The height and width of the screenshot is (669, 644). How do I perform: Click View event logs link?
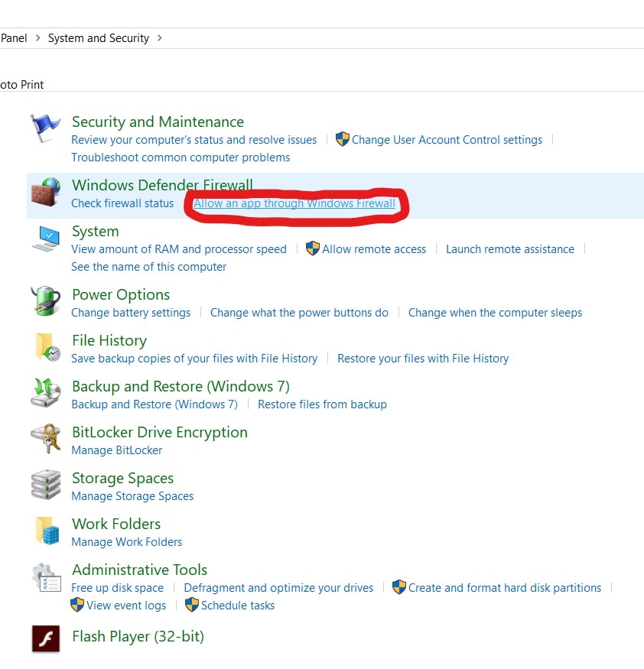(126, 606)
